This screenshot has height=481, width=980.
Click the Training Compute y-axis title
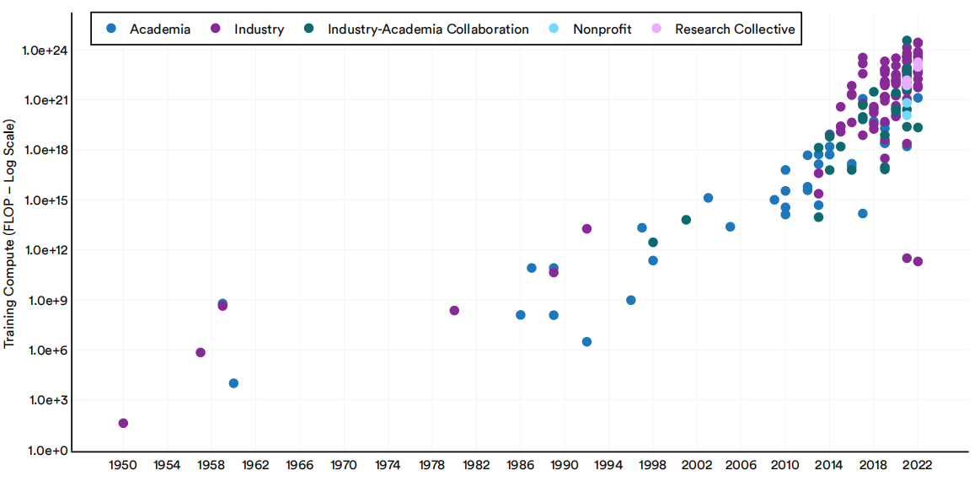point(10,234)
